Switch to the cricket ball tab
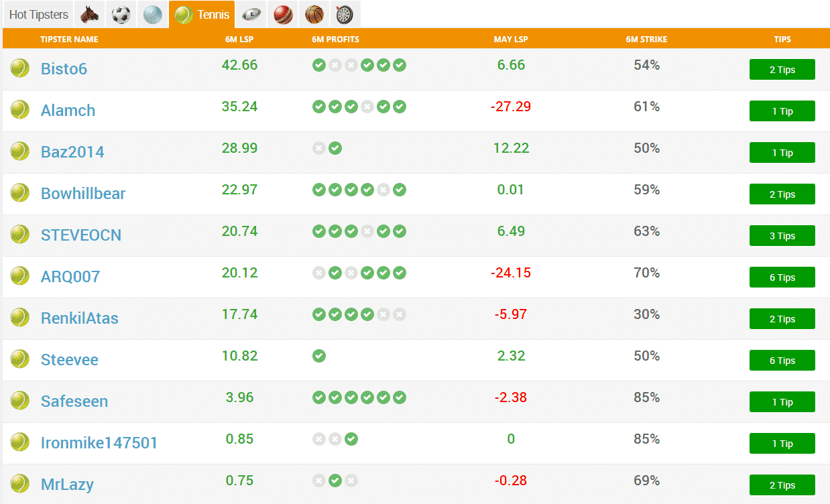Viewport: 830px width, 504px height. [282, 14]
